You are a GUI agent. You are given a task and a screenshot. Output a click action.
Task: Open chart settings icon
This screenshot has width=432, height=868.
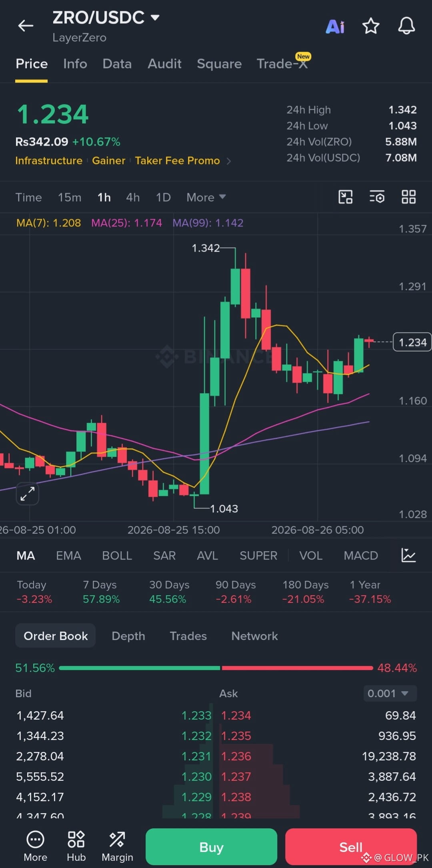pos(377,197)
